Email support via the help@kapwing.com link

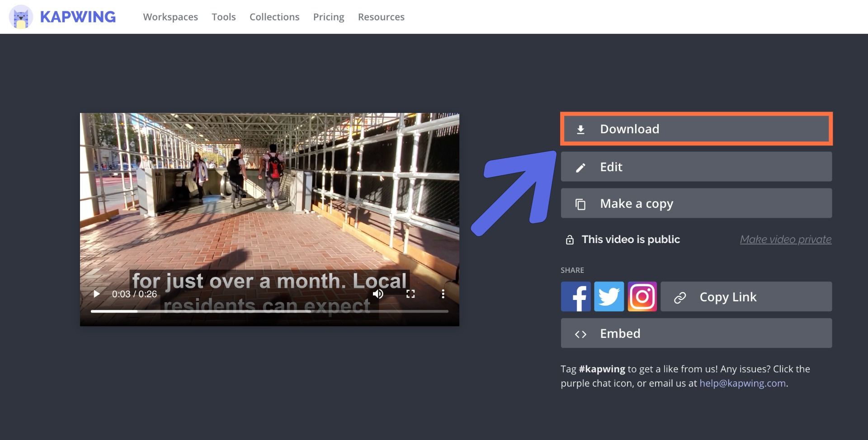742,383
